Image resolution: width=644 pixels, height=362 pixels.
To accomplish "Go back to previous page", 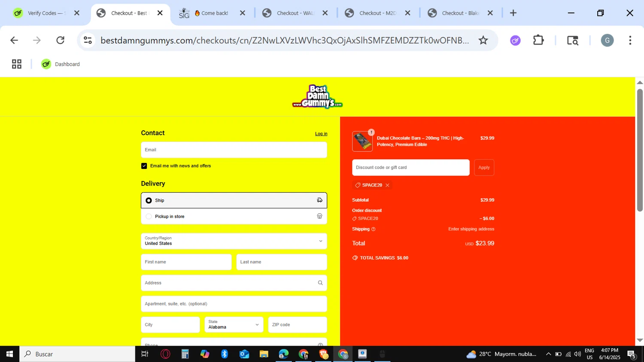I will coord(14,40).
